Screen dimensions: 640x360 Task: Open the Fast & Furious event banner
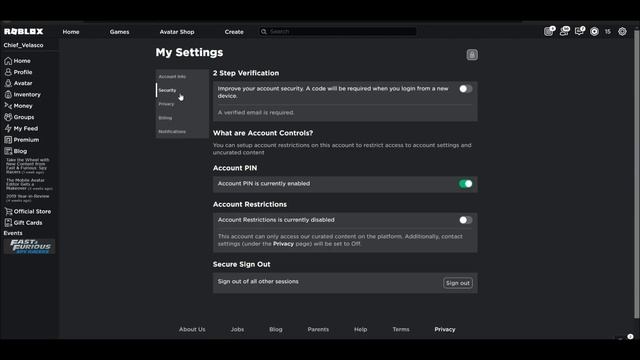click(29, 247)
